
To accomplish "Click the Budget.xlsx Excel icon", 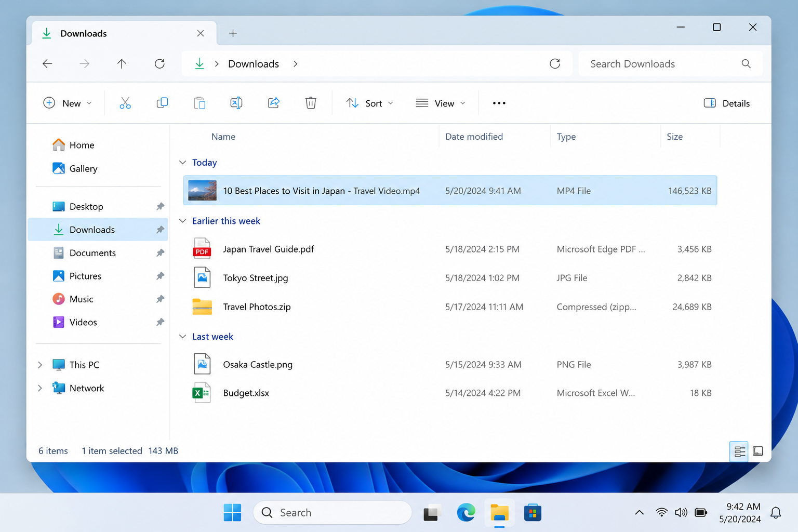I will (202, 393).
